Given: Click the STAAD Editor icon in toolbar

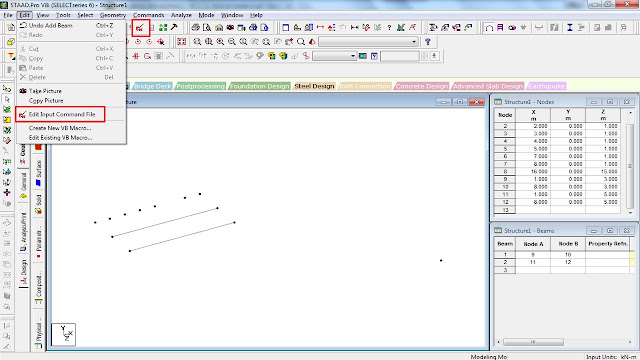Looking at the screenshot, I should click(x=140, y=28).
